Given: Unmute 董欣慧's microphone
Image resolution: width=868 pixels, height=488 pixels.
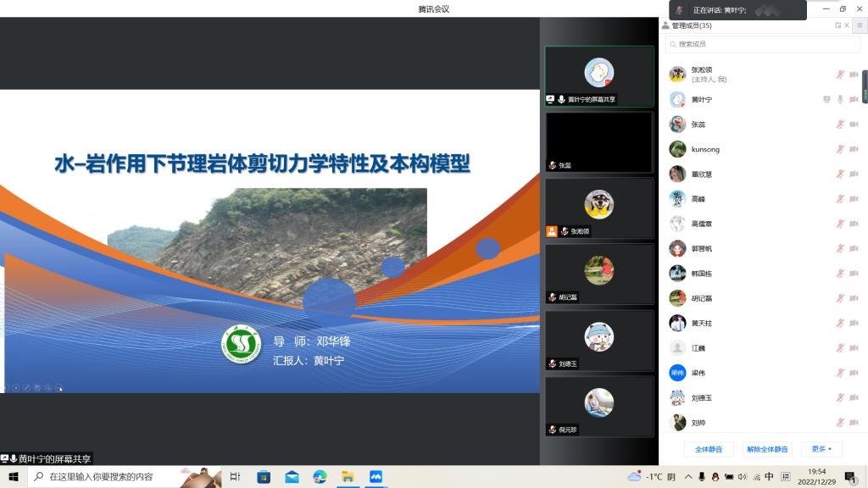Looking at the screenshot, I should 840,174.
